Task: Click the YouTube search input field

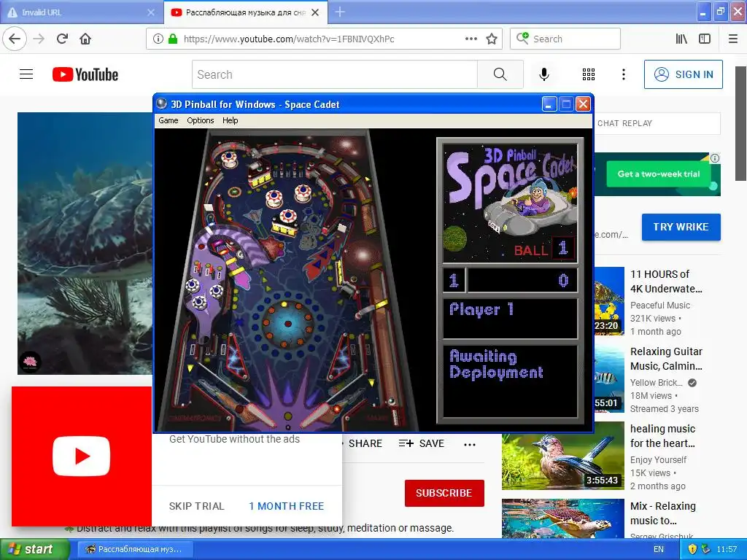Action: click(334, 74)
